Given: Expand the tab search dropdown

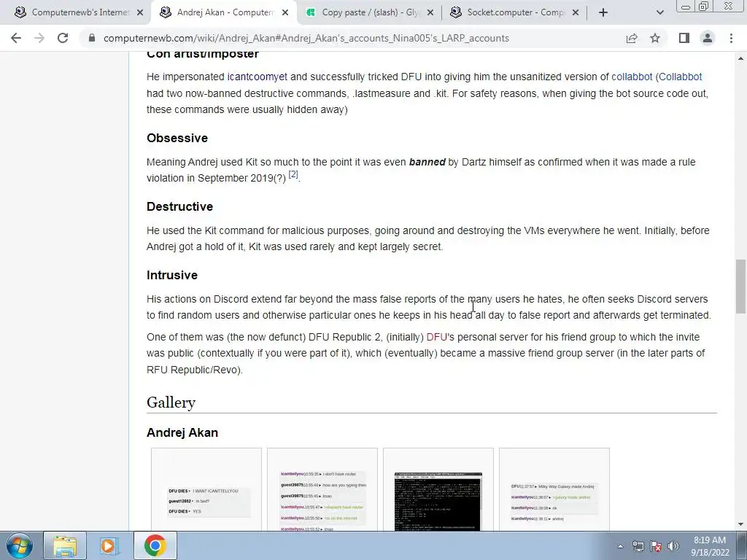Looking at the screenshot, I should point(659,12).
